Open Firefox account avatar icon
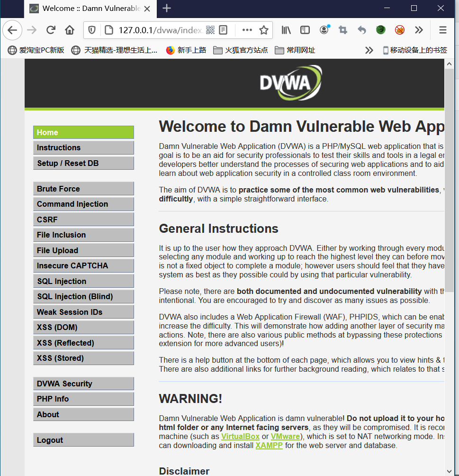Viewport: 459px width, 476px height. pos(324,30)
